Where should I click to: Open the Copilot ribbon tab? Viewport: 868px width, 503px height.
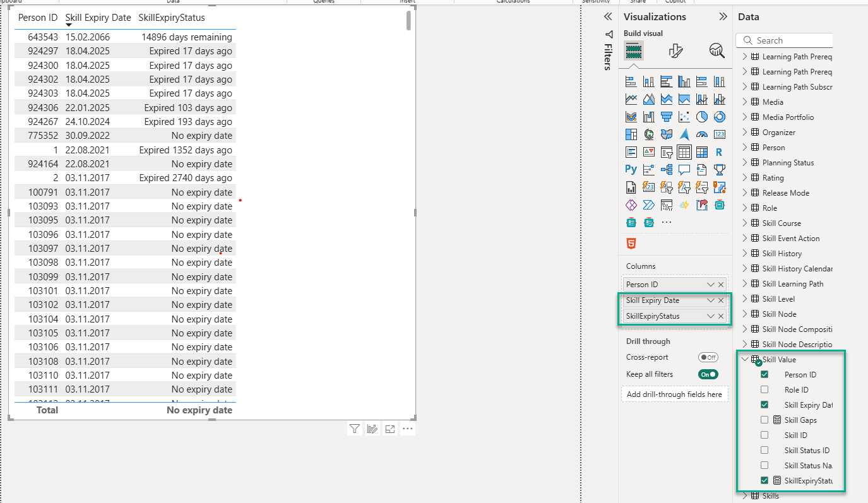click(x=675, y=2)
